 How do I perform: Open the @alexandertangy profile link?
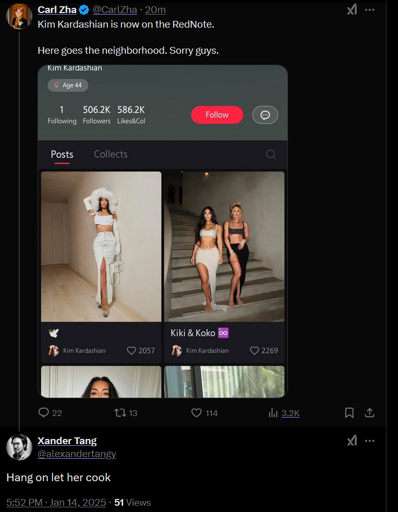tap(77, 454)
